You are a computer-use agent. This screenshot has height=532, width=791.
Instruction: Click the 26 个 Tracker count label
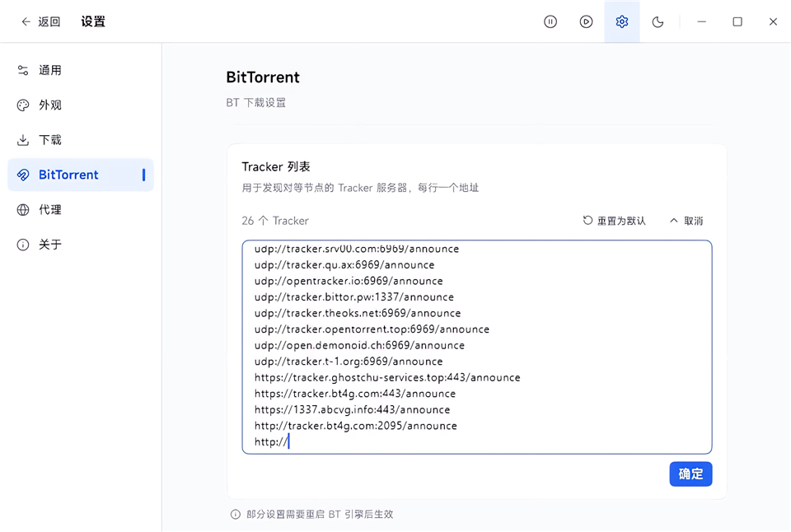coord(275,220)
